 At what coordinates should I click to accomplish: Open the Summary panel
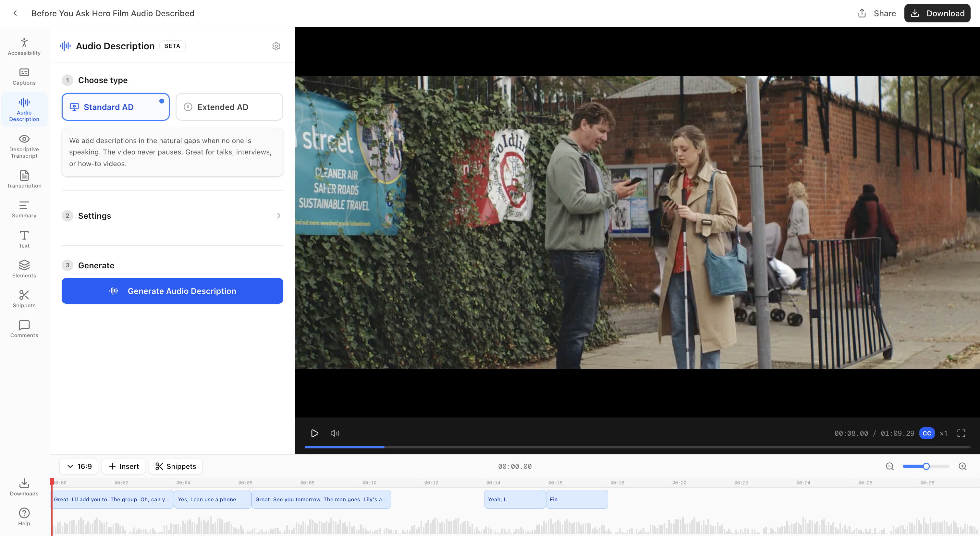tap(24, 209)
